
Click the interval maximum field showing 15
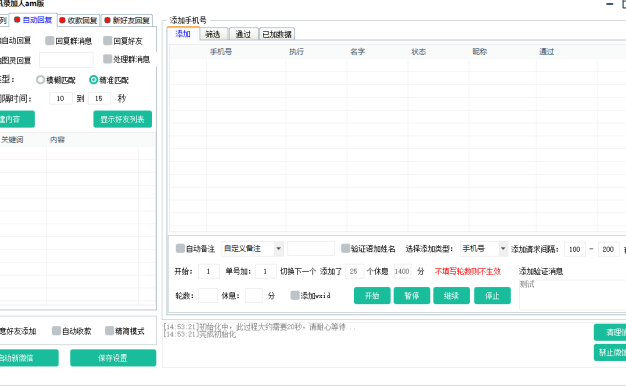[x=99, y=99]
